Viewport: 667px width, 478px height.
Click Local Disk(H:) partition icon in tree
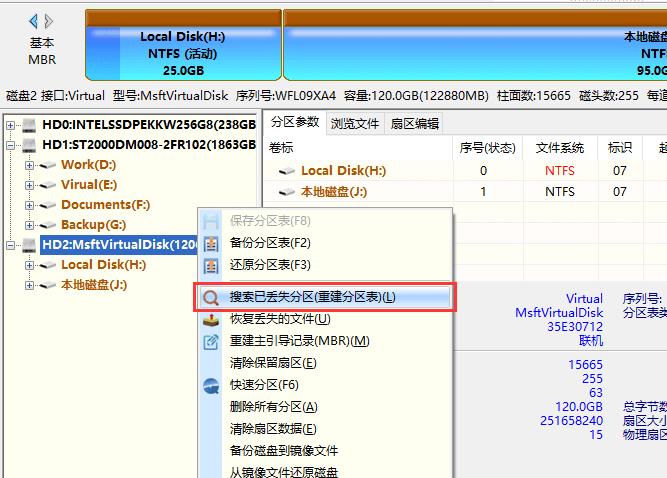(47, 265)
